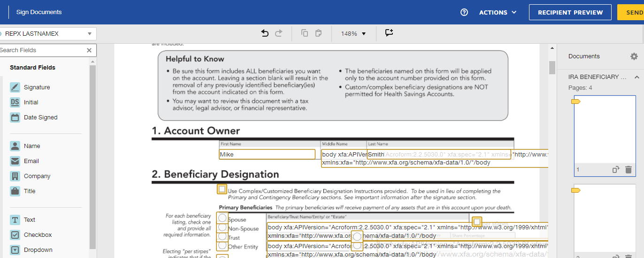Click the add comment icon

pos(389,33)
